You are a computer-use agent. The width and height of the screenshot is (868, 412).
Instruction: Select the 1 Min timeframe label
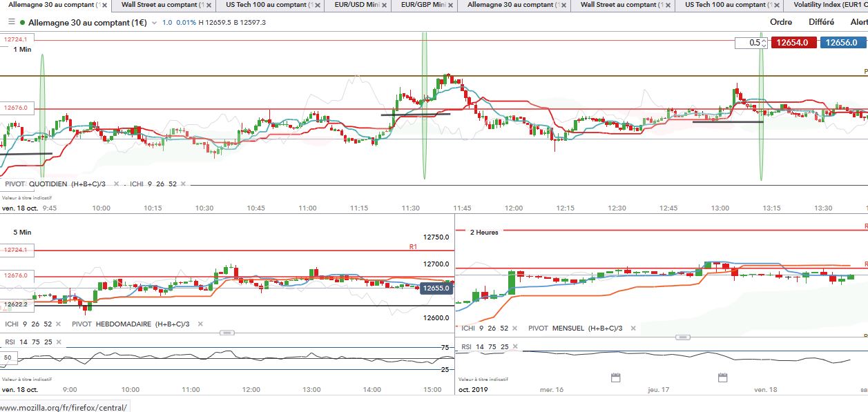tap(22, 50)
